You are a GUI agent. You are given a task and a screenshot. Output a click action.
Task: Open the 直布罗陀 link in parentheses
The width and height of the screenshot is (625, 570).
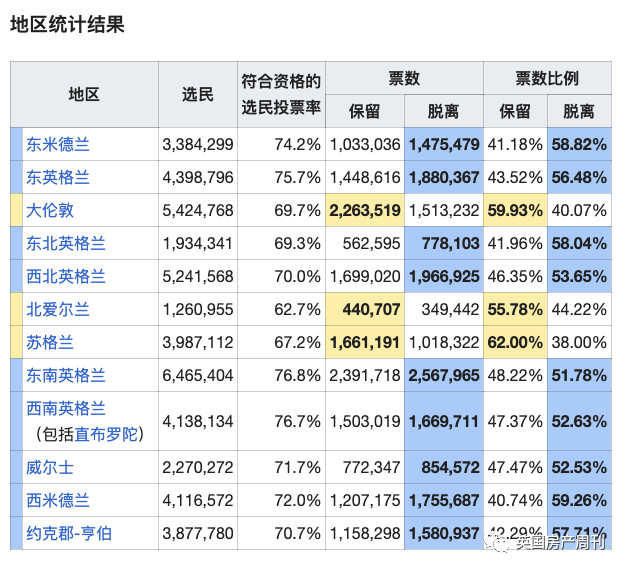point(107,434)
